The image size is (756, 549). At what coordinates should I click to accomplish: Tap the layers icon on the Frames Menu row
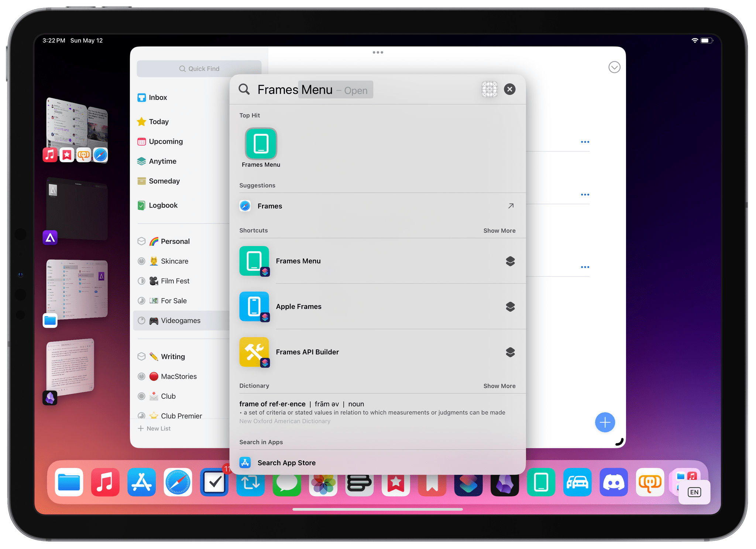pyautogui.click(x=510, y=261)
